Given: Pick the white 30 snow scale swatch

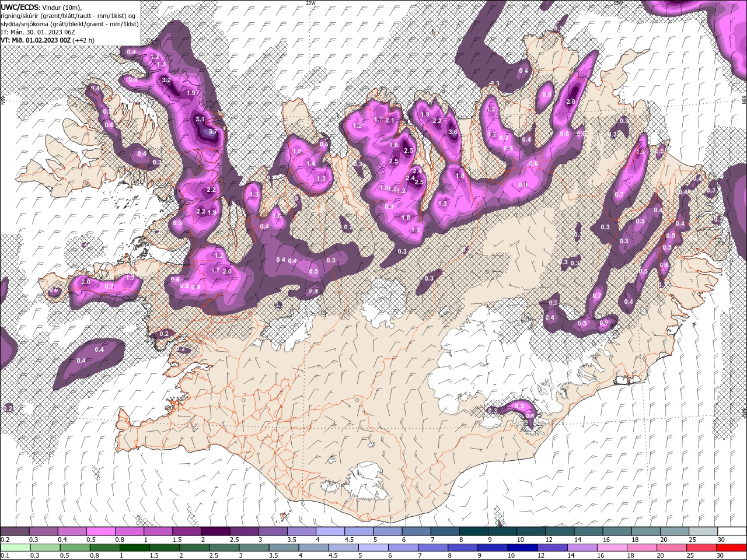Looking at the screenshot, I should pos(731,531).
